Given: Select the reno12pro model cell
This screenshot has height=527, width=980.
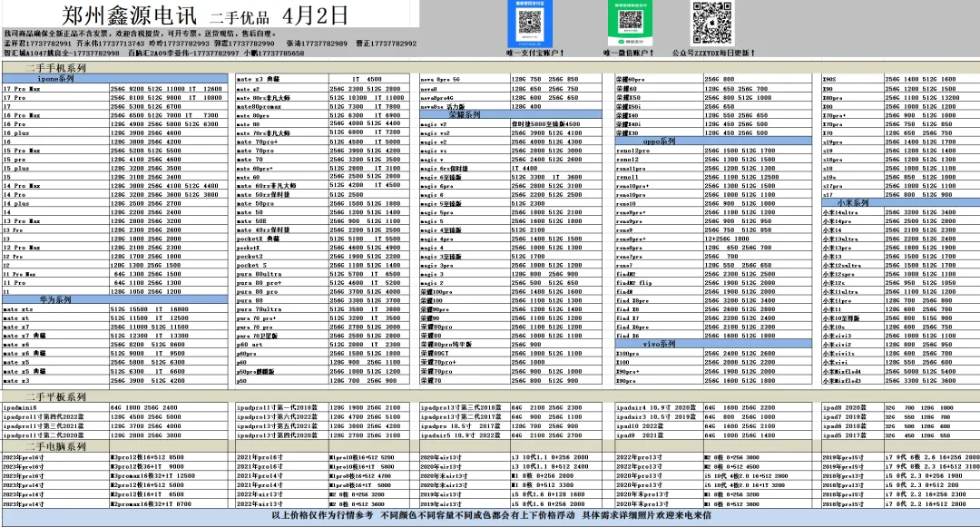Looking at the screenshot, I should click(x=660, y=151).
